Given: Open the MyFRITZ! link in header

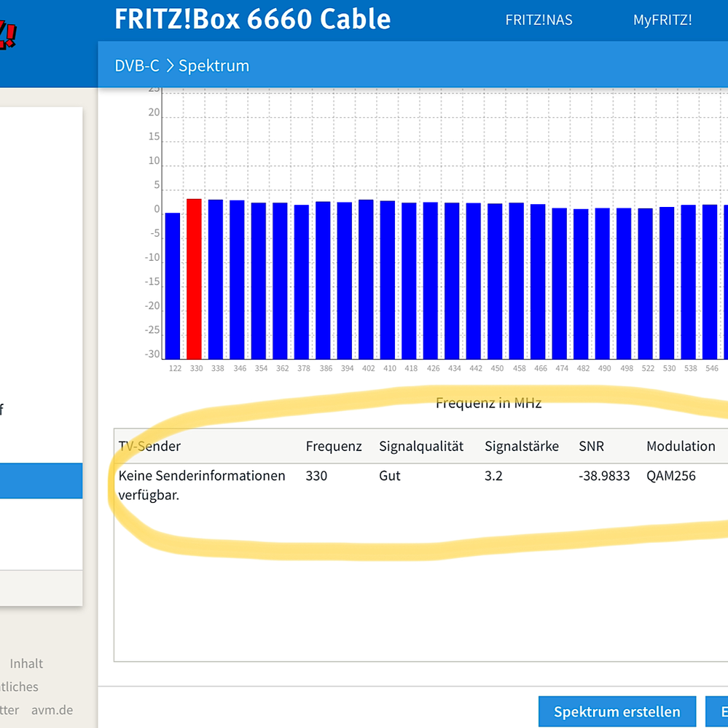Looking at the screenshot, I should click(662, 20).
